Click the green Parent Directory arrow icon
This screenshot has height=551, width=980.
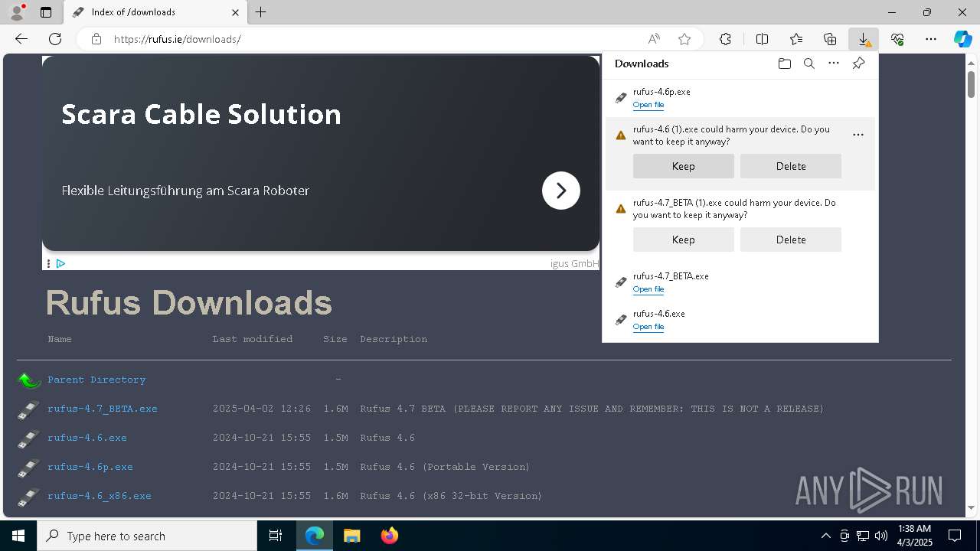(28, 380)
